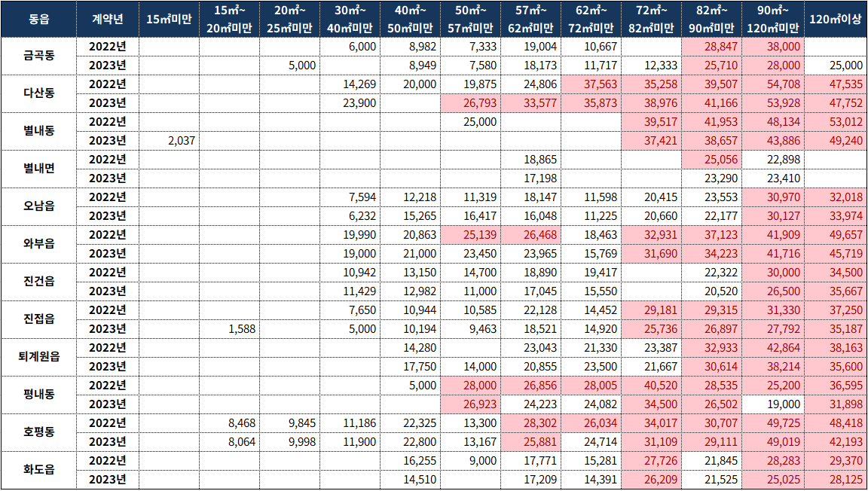Select the 9,998 cell in 호평동
Image resolution: width=868 pixels, height=491 pixels.
click(289, 442)
